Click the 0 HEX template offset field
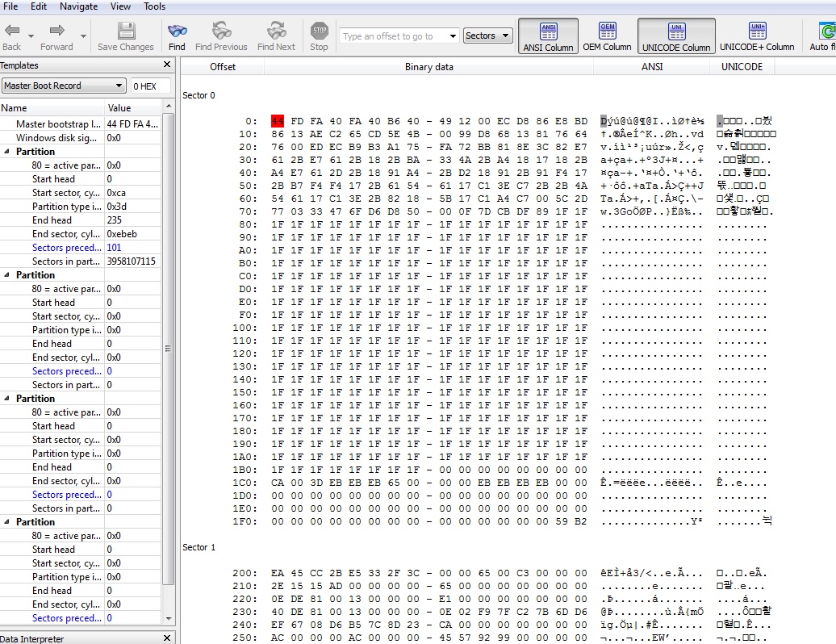This screenshot has width=836, height=644. tap(151, 86)
